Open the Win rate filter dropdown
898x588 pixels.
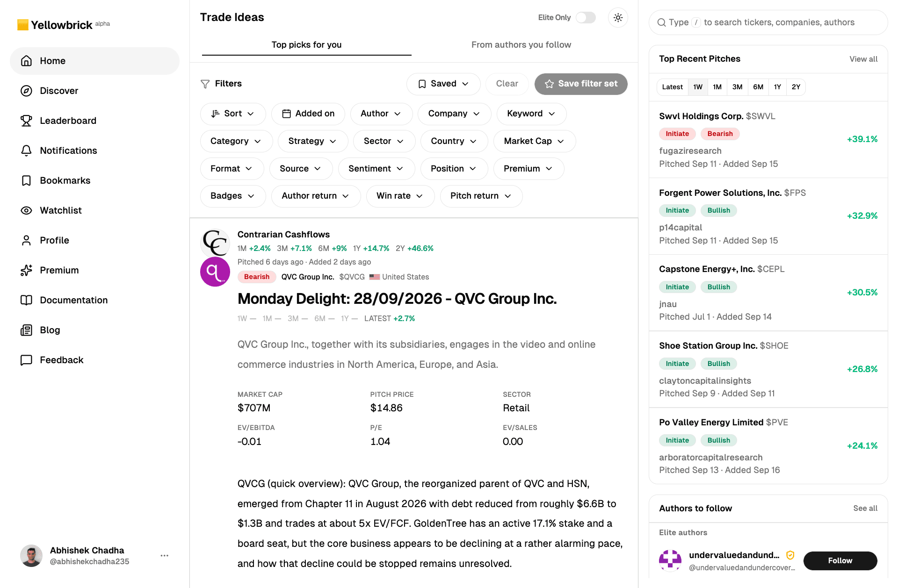click(x=400, y=196)
